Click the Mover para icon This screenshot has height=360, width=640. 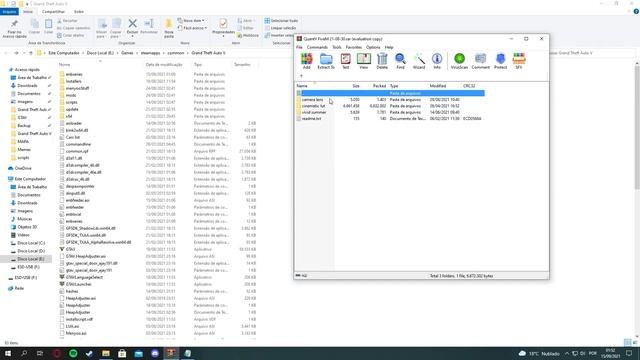[102, 28]
